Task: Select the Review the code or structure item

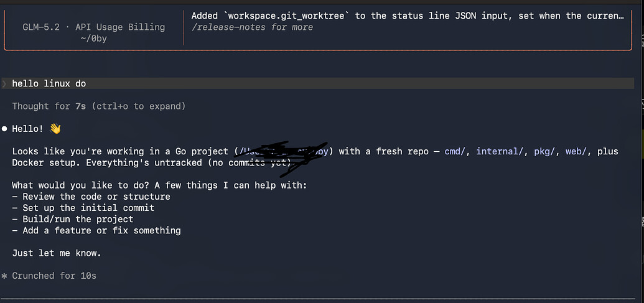Action: 91,197
